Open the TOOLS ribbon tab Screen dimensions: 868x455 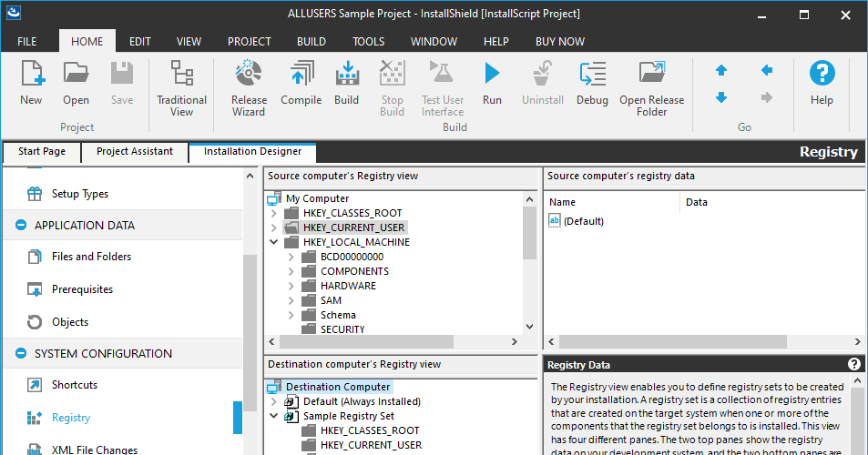(x=368, y=42)
